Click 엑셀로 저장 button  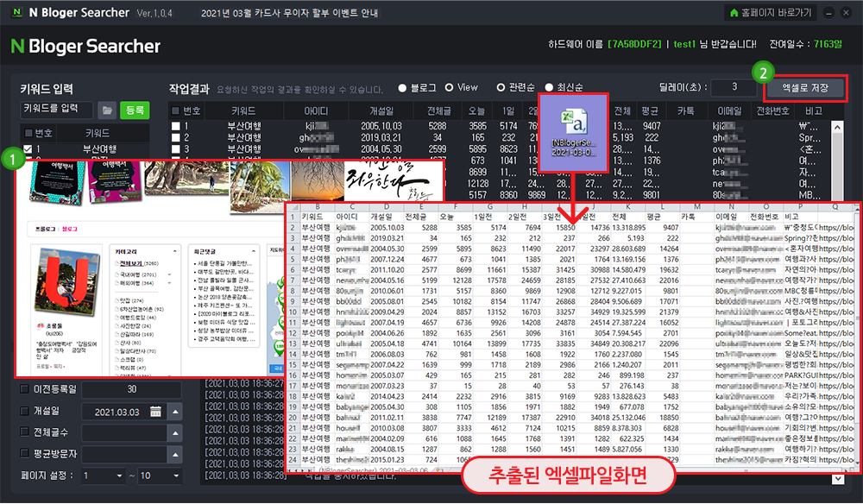pos(804,88)
